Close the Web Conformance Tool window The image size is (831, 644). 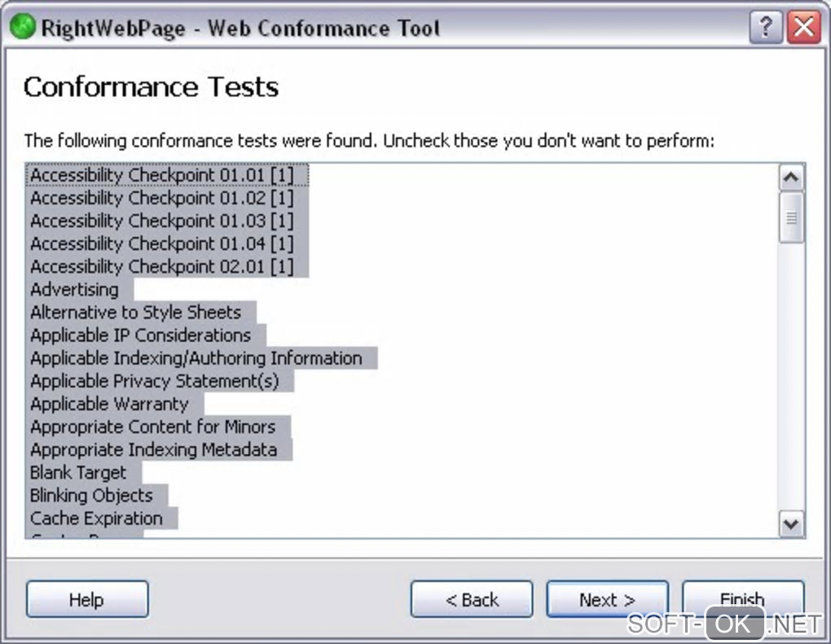click(x=804, y=28)
